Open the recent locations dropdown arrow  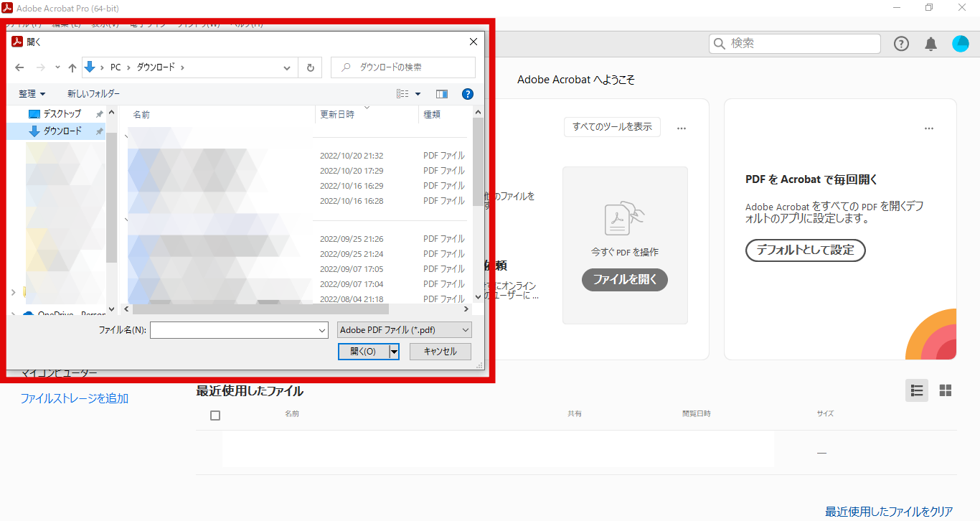(57, 67)
